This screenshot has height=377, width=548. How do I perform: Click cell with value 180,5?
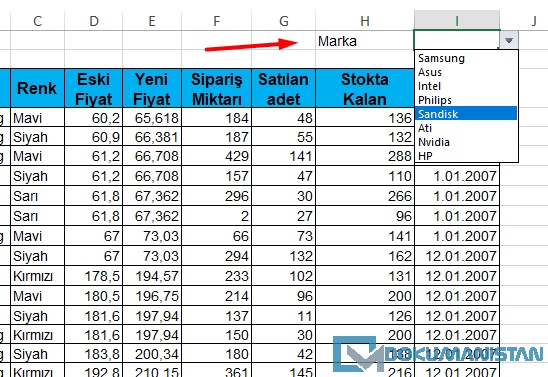(x=94, y=296)
